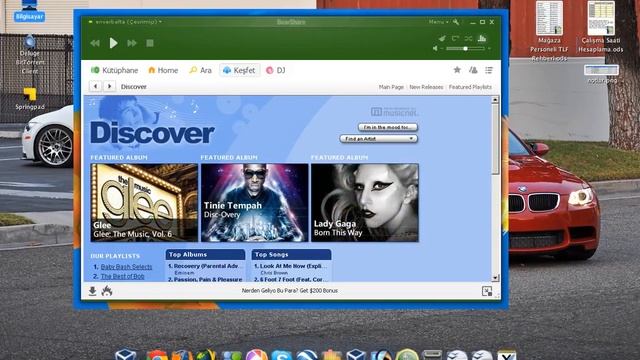Select Mağaza Personeli TLF Rehberi.ods file icon
The height and width of the screenshot is (360, 640).
pyautogui.click(x=549, y=31)
